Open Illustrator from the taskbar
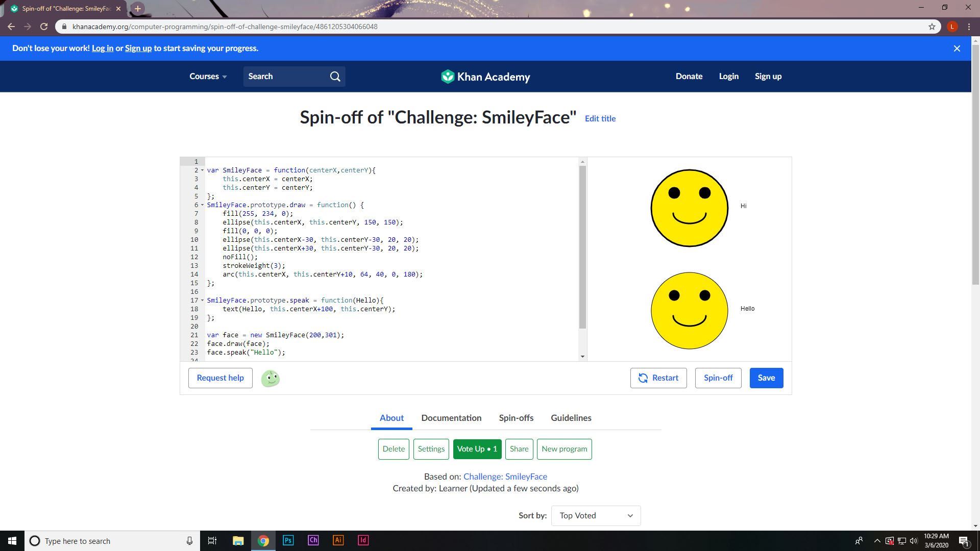 click(x=338, y=540)
